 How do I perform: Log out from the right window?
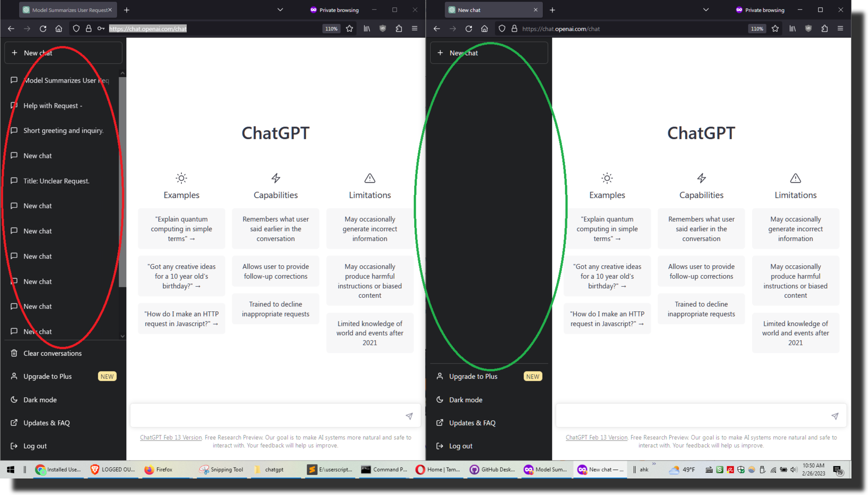click(x=489, y=446)
